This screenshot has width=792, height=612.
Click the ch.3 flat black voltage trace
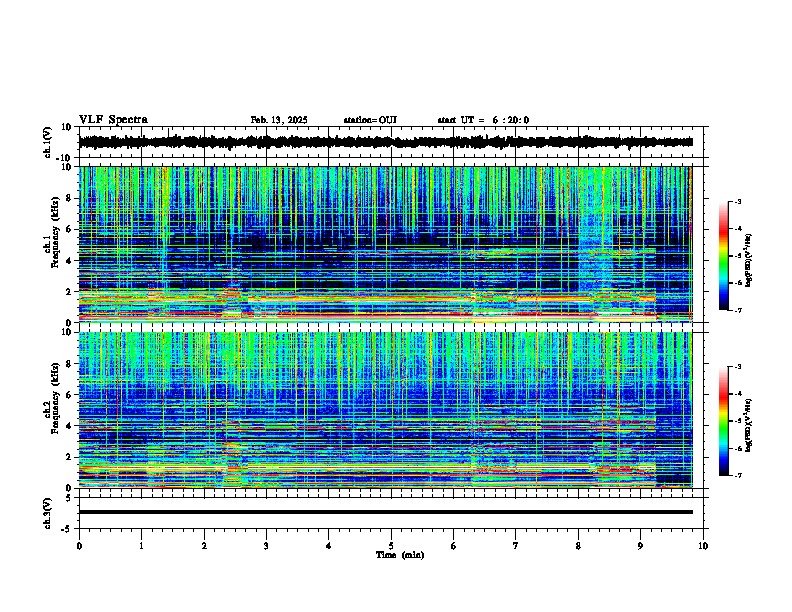point(386,512)
